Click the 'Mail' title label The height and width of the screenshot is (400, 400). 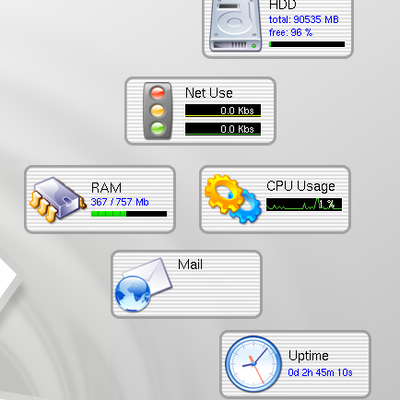190,265
